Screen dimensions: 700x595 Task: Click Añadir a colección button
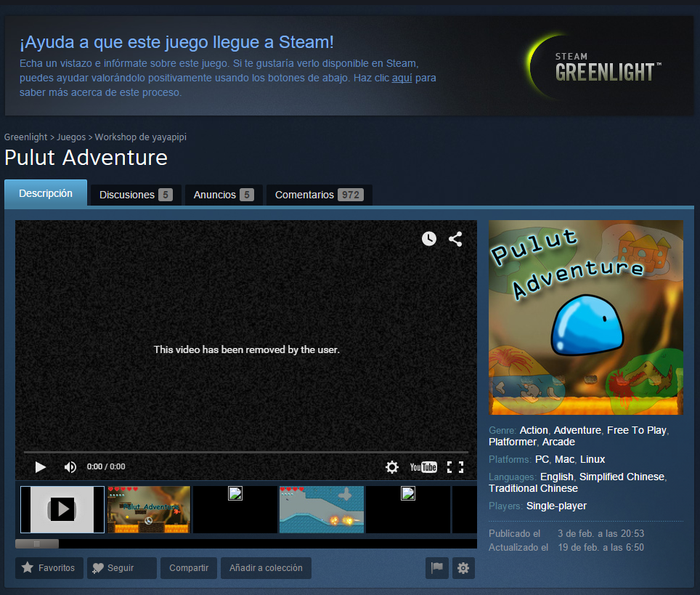(x=266, y=567)
